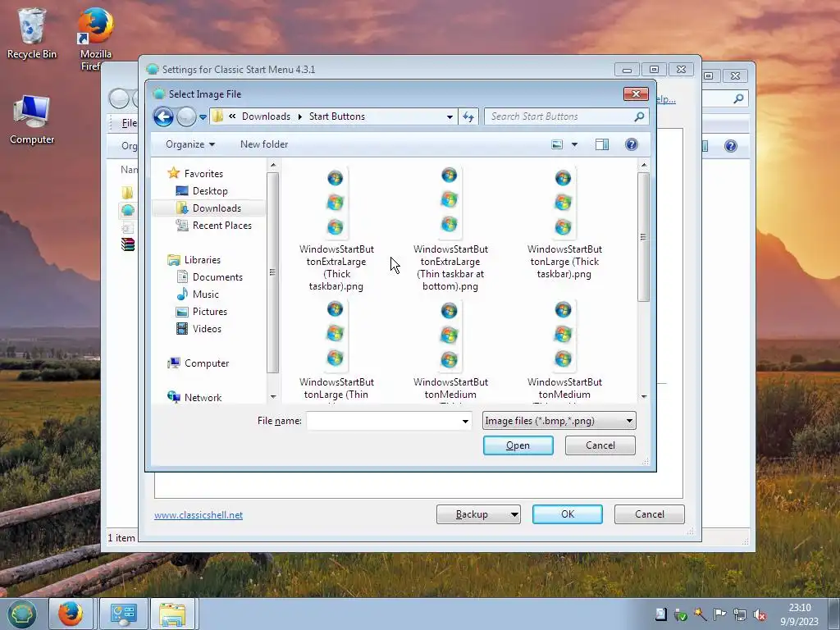Screen dimensions: 840x630
Task: Refresh the Start Buttons folder view
Action: [x=468, y=116]
